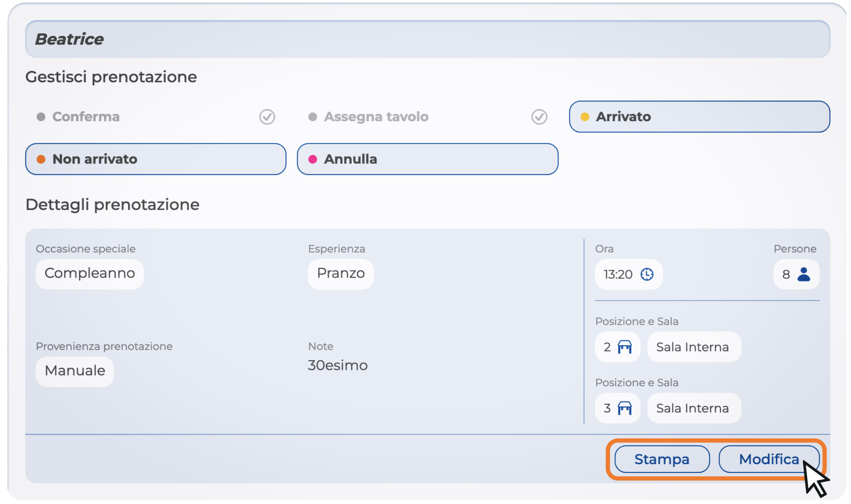Screen dimensions: 851x504
Task: Click the checkmark icon beside Conferma
Action: [267, 117]
